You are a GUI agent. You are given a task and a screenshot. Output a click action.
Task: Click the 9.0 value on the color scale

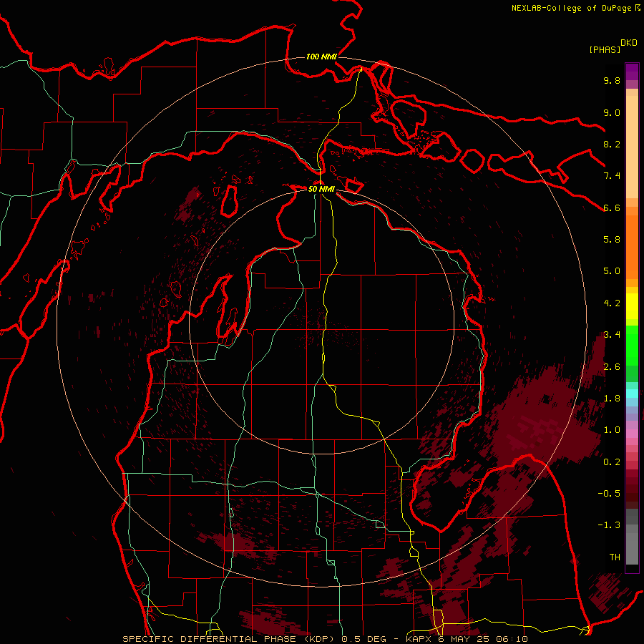(612, 112)
